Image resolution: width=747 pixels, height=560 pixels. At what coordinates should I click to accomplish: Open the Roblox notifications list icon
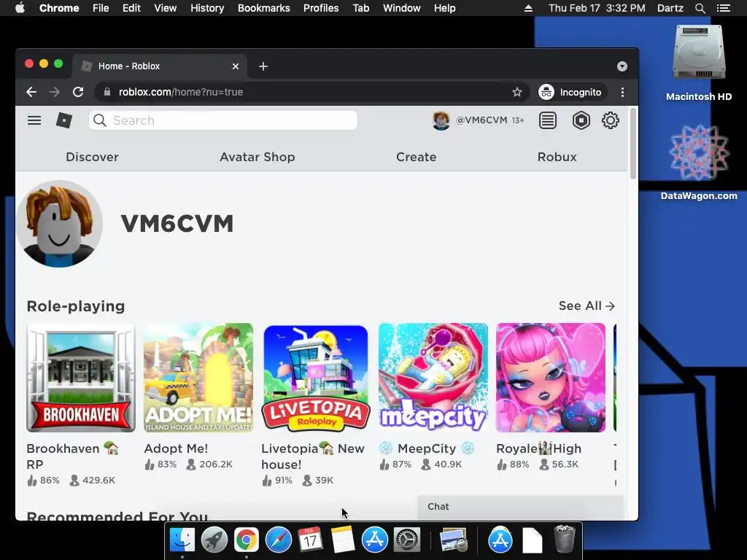point(547,120)
